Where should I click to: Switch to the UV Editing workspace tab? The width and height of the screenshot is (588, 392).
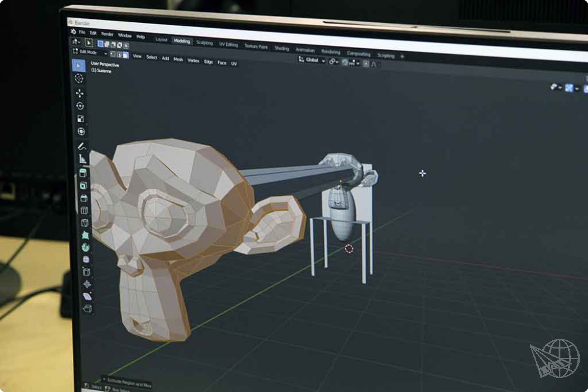229,45
